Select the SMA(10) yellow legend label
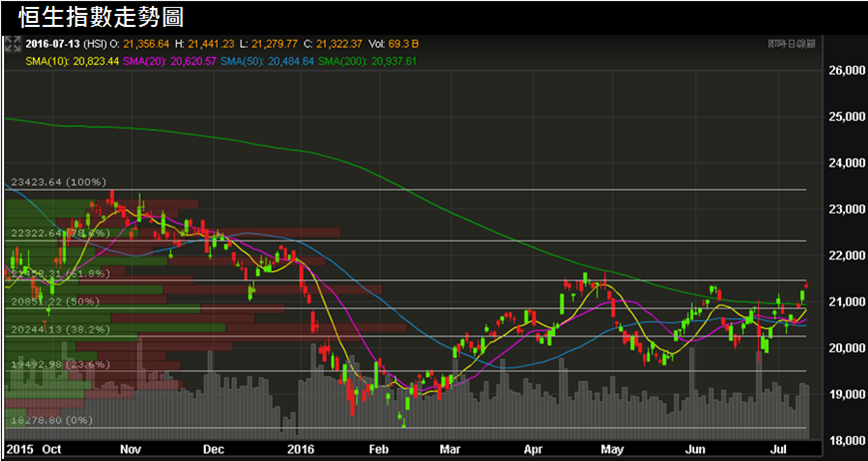Image resolution: width=868 pixels, height=461 pixels. 47,61
